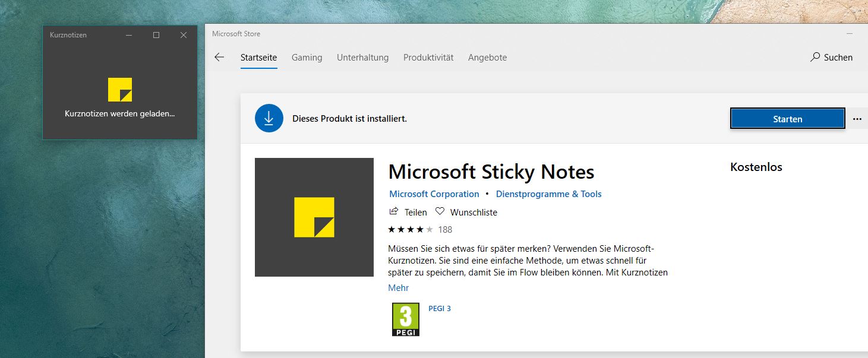This screenshot has width=868, height=358.
Task: Open the PEGI 3 text link
Action: click(x=440, y=309)
